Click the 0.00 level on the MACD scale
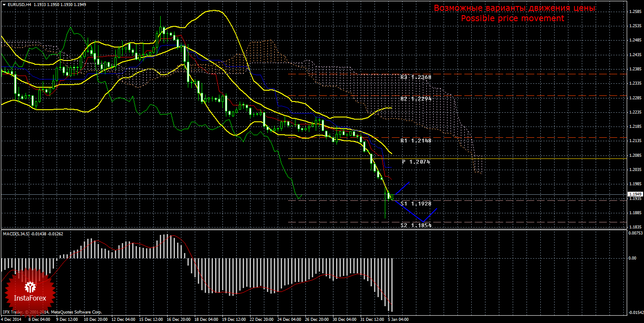Screen dimensions: 644x323 click(x=633, y=258)
